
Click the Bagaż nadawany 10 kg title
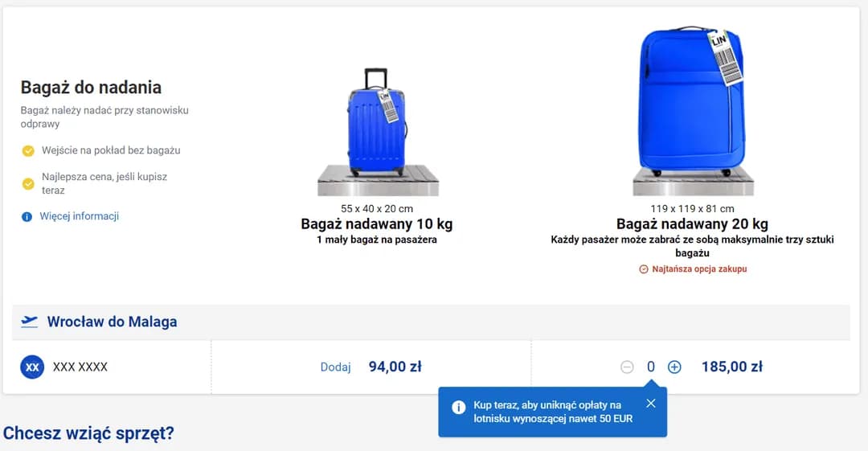tap(377, 224)
